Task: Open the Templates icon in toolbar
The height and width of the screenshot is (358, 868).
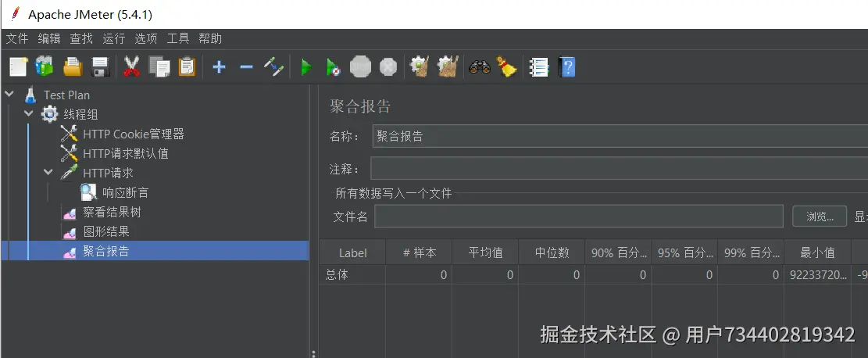Action: click(45, 66)
